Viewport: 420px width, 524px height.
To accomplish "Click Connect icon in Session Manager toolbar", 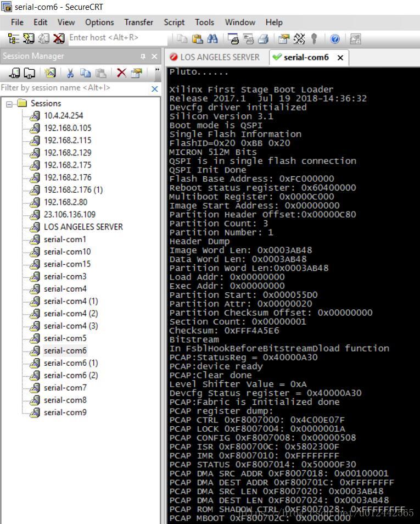I will pyautogui.click(x=14, y=73).
